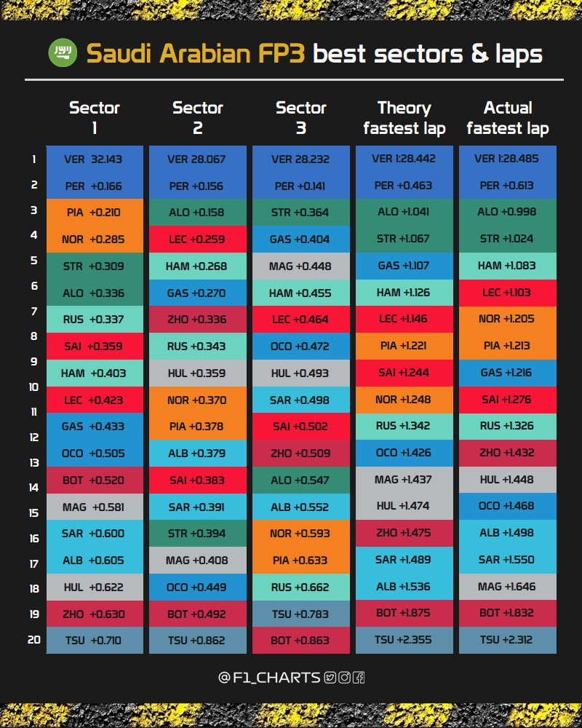582x728 pixels.
Task: Open the Instagram icon in the footer
Action: pos(345,678)
